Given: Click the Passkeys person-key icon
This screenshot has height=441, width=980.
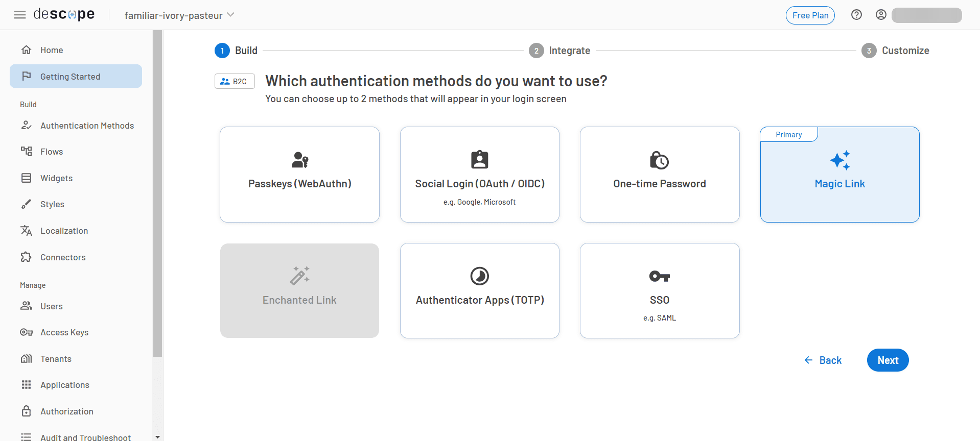Looking at the screenshot, I should click(x=300, y=160).
